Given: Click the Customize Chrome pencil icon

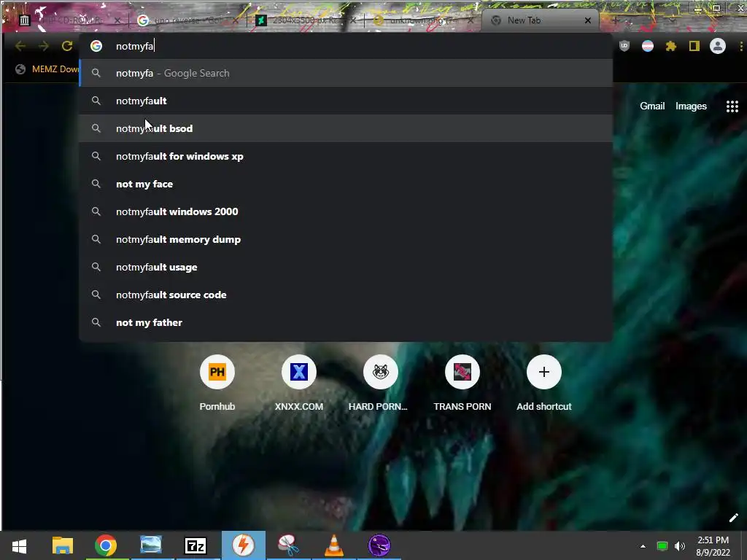Looking at the screenshot, I should (x=733, y=518).
